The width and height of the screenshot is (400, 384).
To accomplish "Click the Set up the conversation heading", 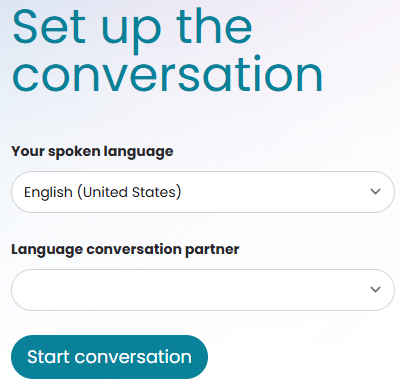I will (167, 50).
